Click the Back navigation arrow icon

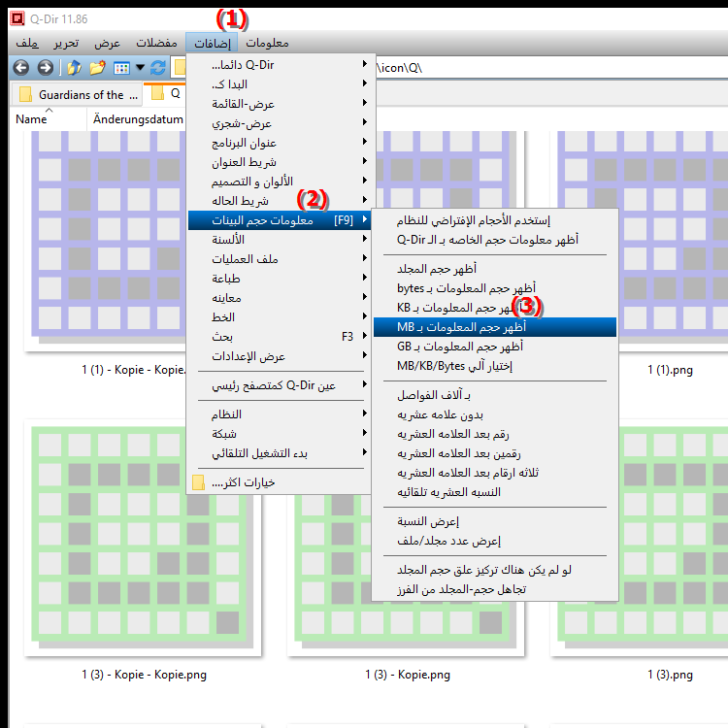(21, 68)
